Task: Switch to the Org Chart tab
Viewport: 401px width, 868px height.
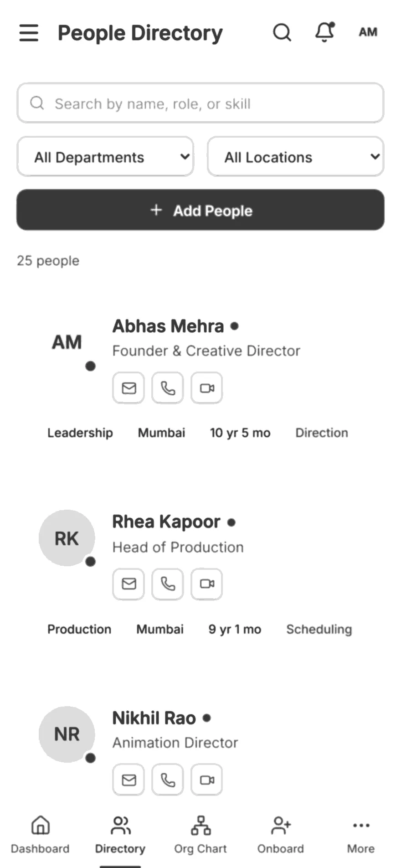Action: [200, 835]
